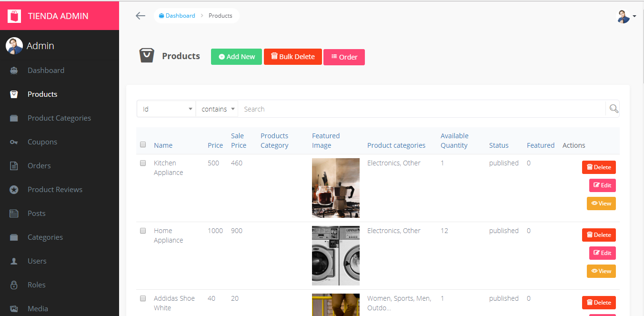Click the Posts newspaper icon

(x=14, y=214)
